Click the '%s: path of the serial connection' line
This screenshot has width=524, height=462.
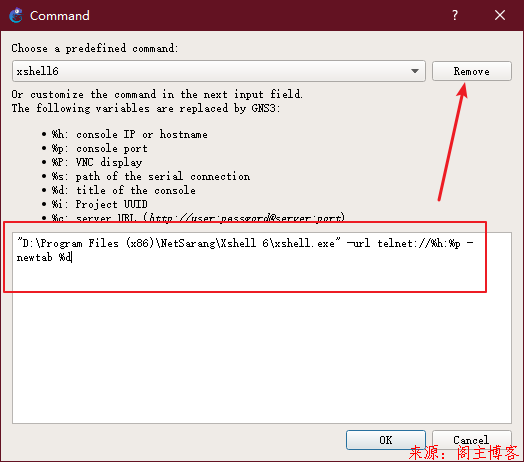click(x=150, y=177)
